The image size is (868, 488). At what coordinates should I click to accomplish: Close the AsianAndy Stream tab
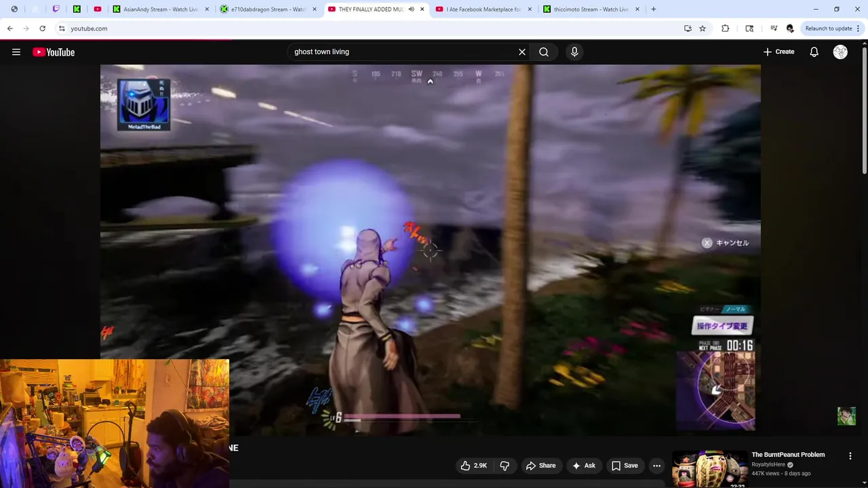[x=207, y=9]
